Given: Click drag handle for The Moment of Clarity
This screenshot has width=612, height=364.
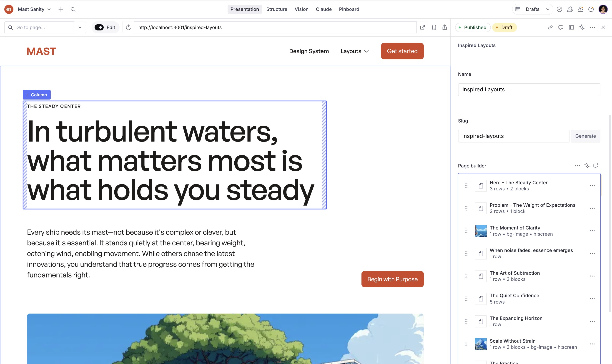Looking at the screenshot, I should point(466,231).
